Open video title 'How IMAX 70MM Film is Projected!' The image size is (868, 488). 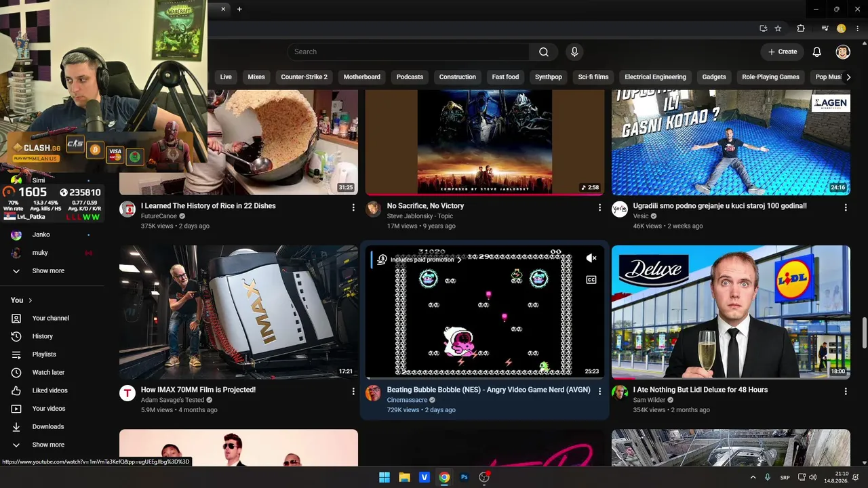point(198,390)
